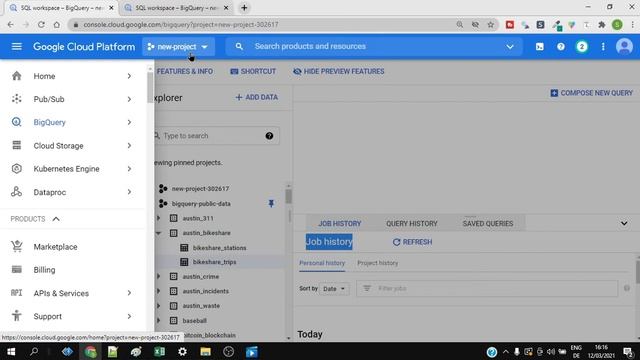This screenshot has height=360, width=640.
Task: Click the Windows Start button
Action: (11, 351)
